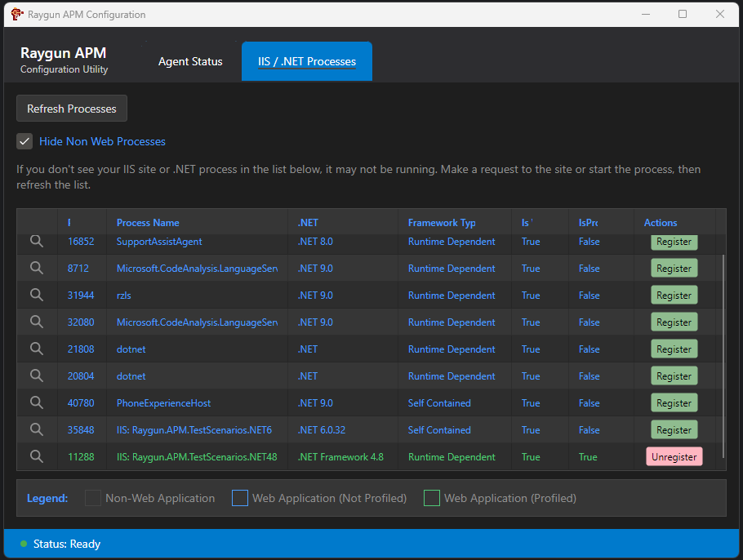Minimize the Raygun APM Configuration window
This screenshot has width=743, height=560.
[645, 14]
